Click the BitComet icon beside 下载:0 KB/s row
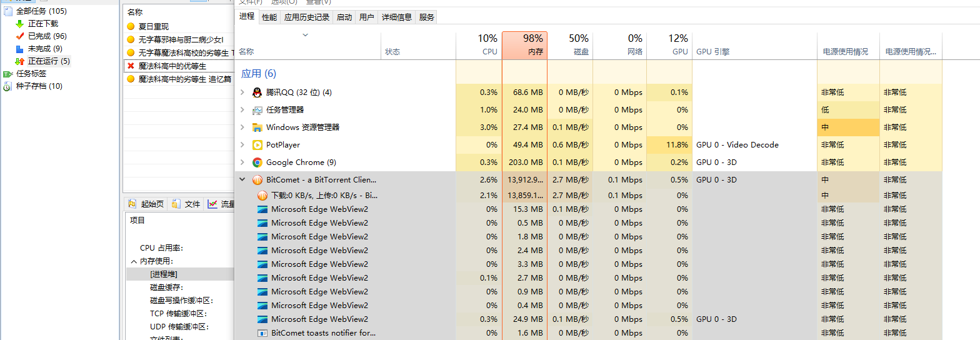 click(x=262, y=195)
